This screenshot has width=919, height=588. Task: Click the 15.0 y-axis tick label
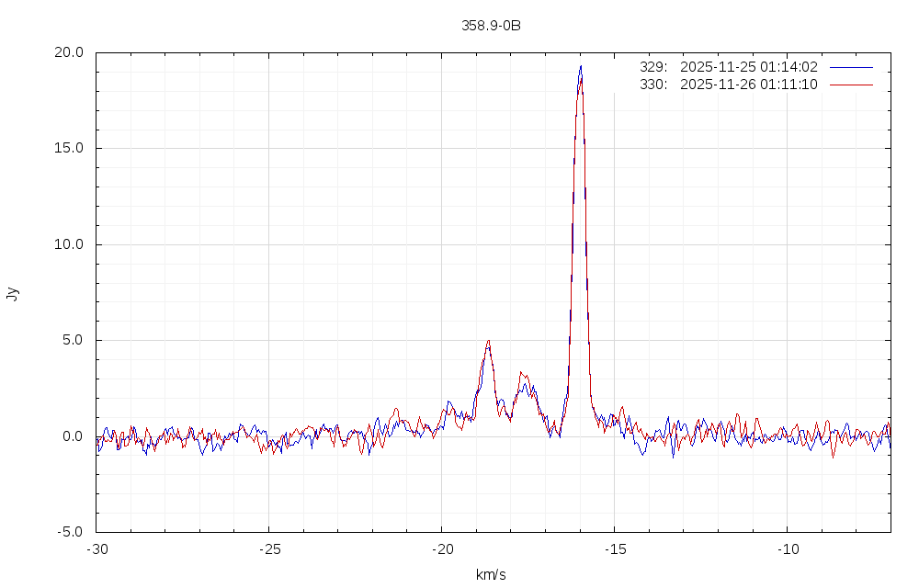tap(69, 148)
